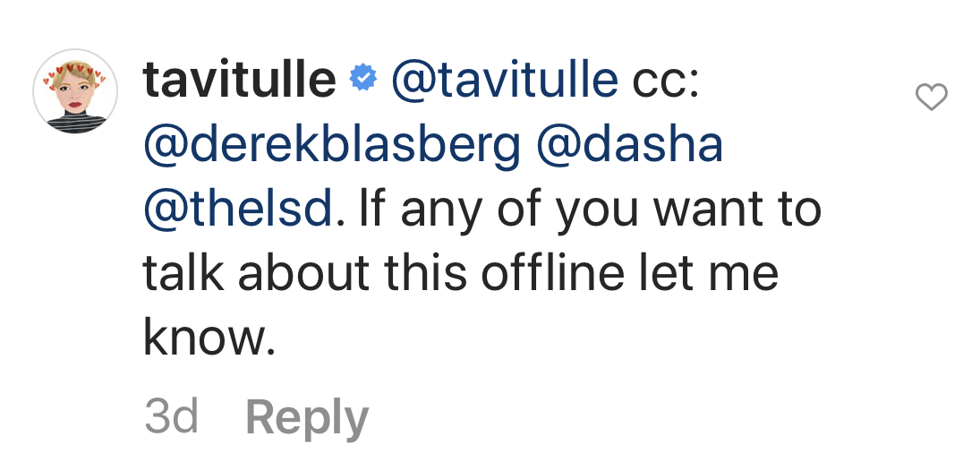Go to the @dasha profile mention
The image size is (980, 462).
tap(629, 145)
